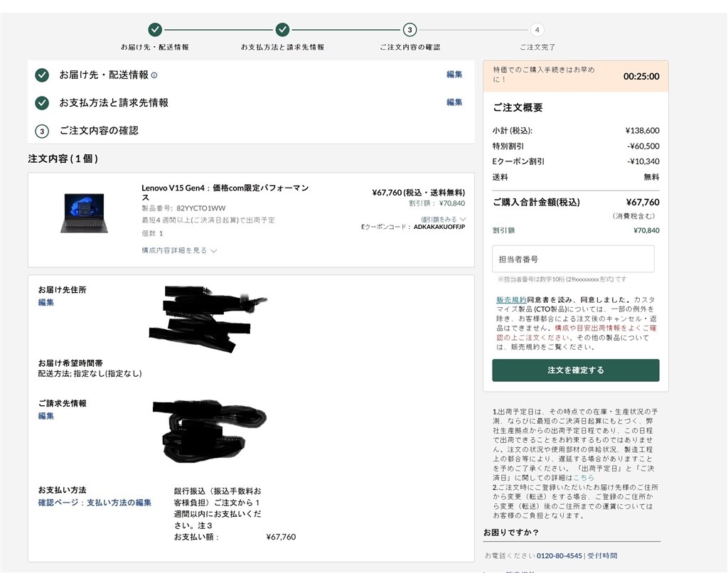Click ご購入合計金額 ¥67,760 in summary
This screenshot has height=573, width=728.
643,202
